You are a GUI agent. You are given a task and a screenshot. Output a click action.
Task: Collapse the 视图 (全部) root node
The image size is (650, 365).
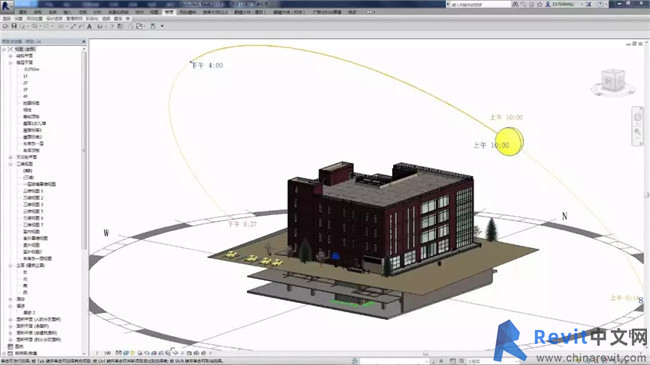(x=4, y=49)
